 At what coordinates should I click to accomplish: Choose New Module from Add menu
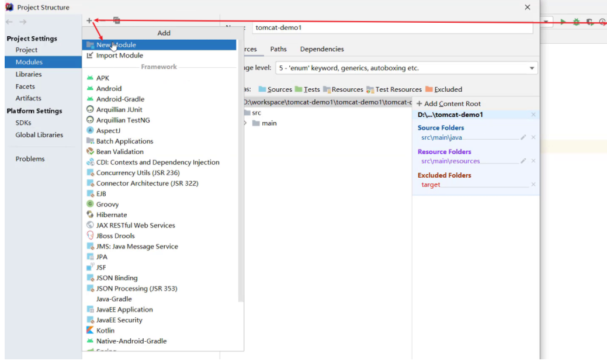[159, 45]
